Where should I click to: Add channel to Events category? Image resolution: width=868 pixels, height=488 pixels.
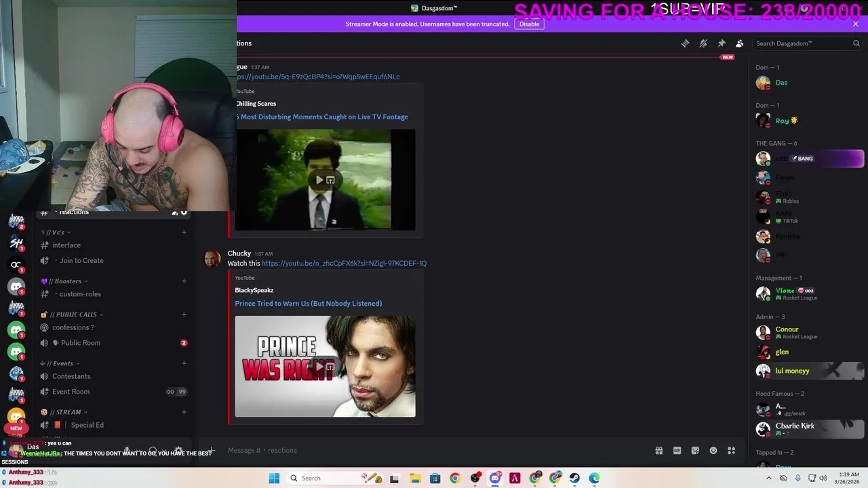coord(184,363)
